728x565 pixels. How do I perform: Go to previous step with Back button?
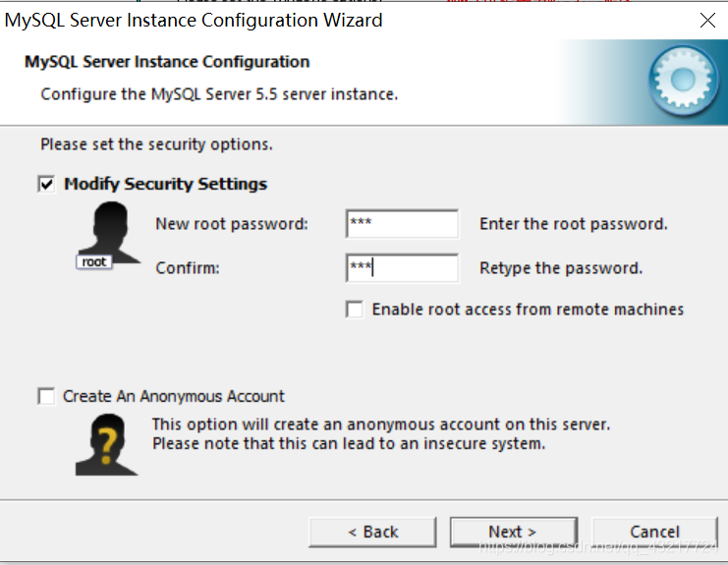(x=372, y=532)
